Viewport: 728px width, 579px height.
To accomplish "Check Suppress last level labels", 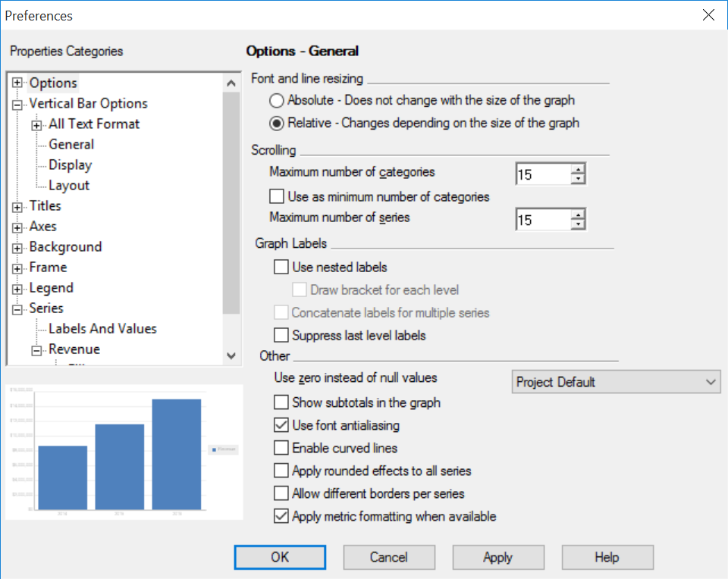I will (x=281, y=335).
